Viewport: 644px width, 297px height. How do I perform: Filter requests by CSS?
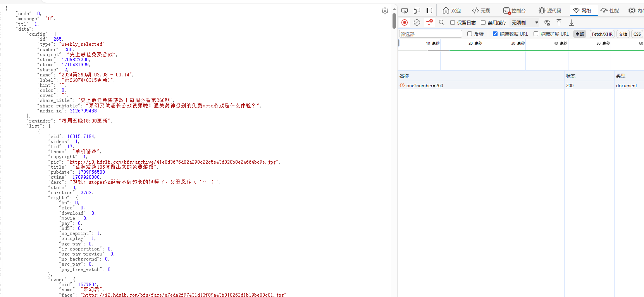[637, 34]
